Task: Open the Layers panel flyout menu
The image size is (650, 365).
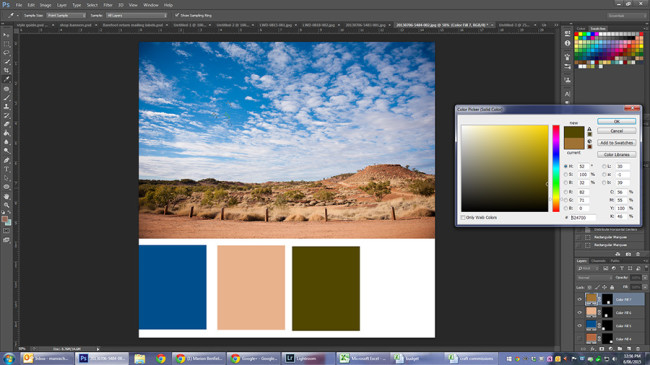Action: tap(645, 261)
